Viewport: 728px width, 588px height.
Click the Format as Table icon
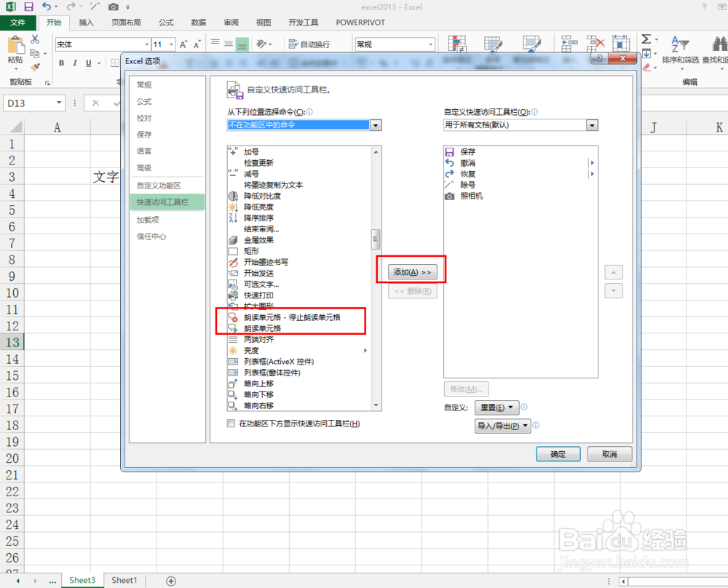493,44
